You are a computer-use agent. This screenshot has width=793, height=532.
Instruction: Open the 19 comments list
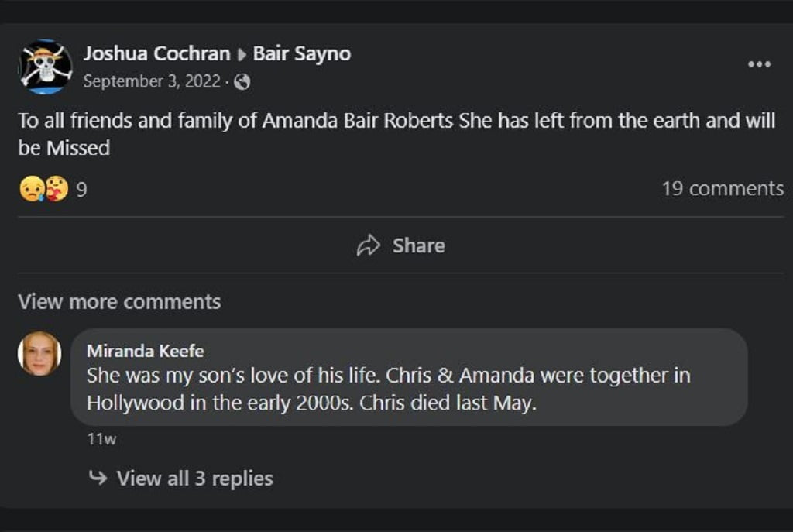tap(723, 189)
